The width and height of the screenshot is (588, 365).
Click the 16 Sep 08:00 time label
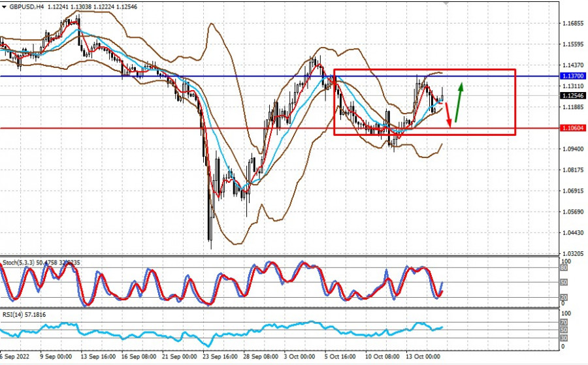(x=139, y=357)
